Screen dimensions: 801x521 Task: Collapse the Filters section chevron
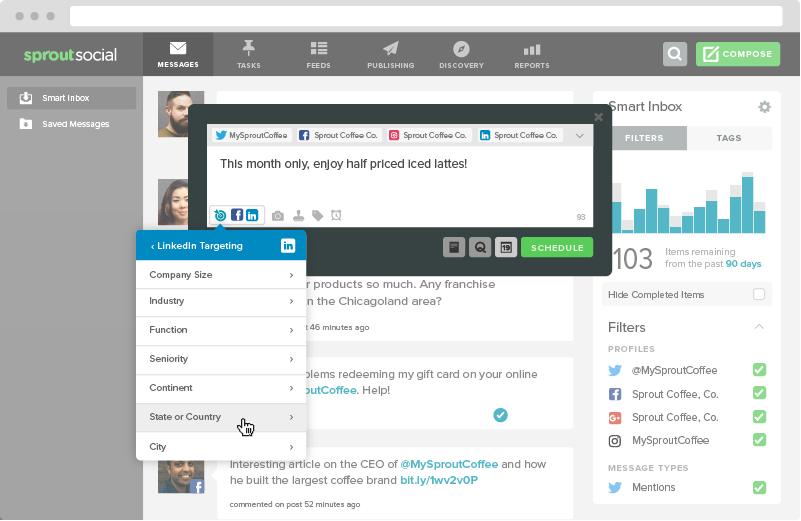pos(759,327)
